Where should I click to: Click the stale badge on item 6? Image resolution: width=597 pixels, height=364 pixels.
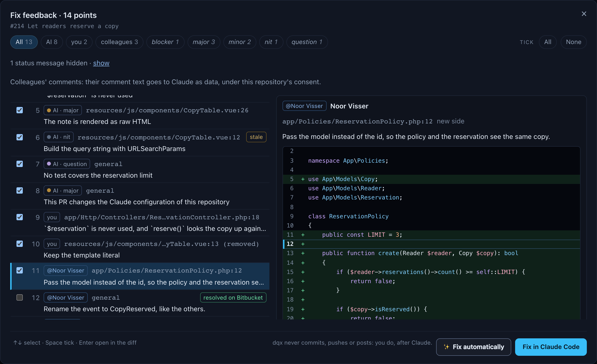256,137
